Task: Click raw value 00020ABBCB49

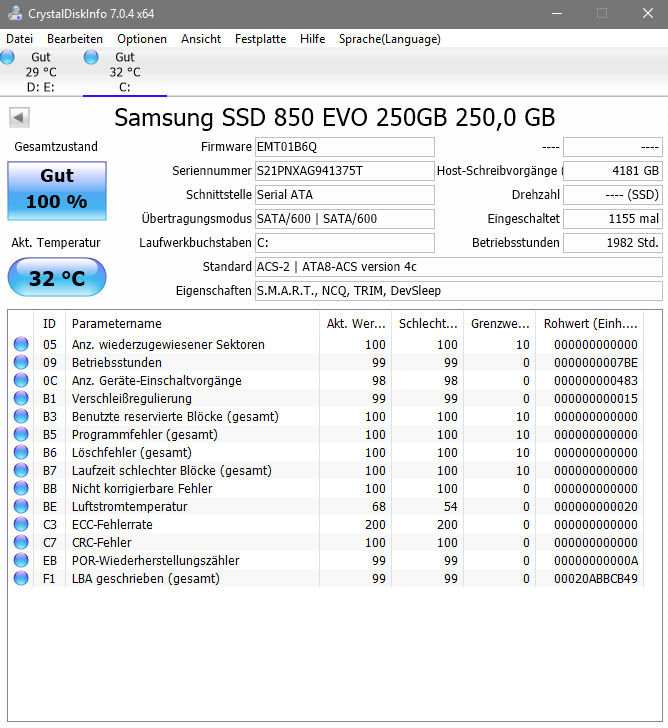Action: [596, 579]
